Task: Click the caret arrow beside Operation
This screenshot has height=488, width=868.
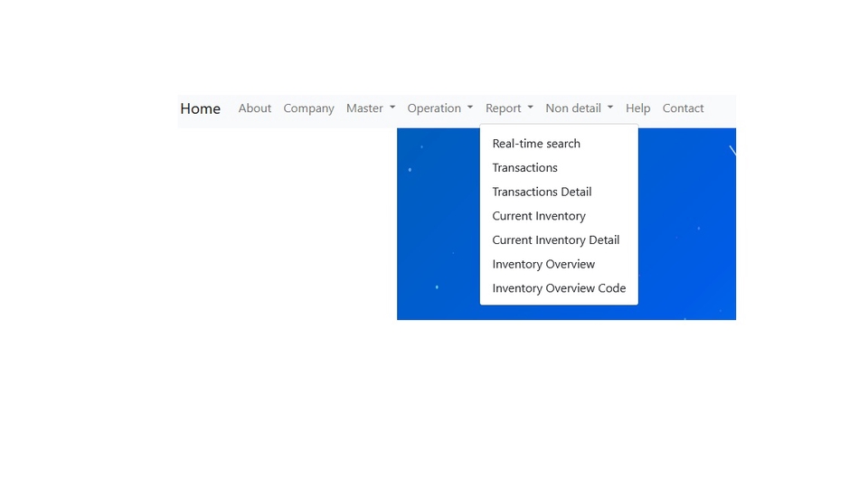Action: 470,108
